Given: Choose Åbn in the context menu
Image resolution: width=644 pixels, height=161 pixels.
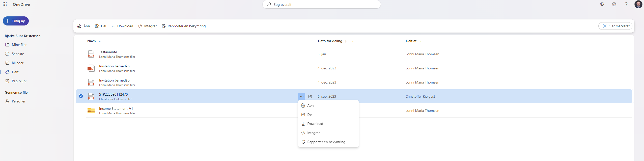Looking at the screenshot, I should tap(328, 105).
